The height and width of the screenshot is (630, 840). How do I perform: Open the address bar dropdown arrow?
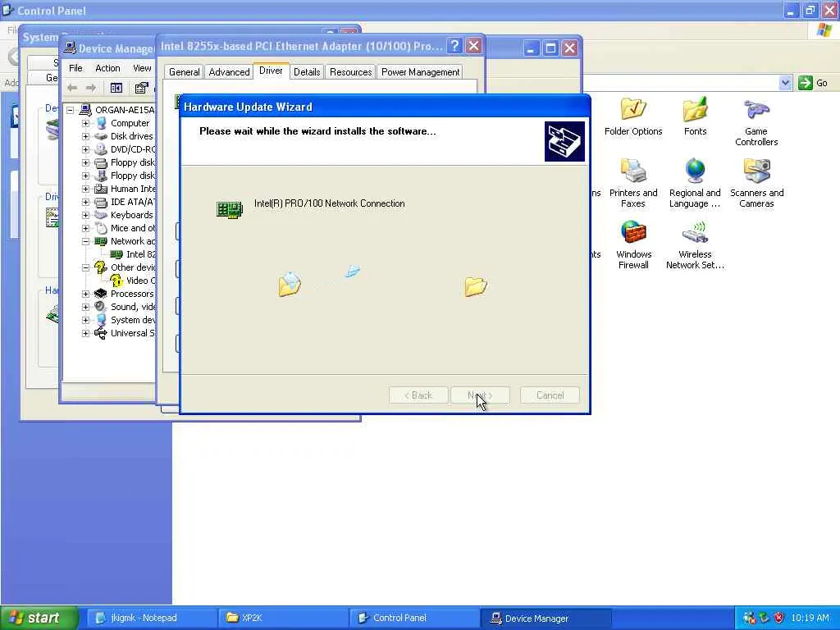pos(785,83)
